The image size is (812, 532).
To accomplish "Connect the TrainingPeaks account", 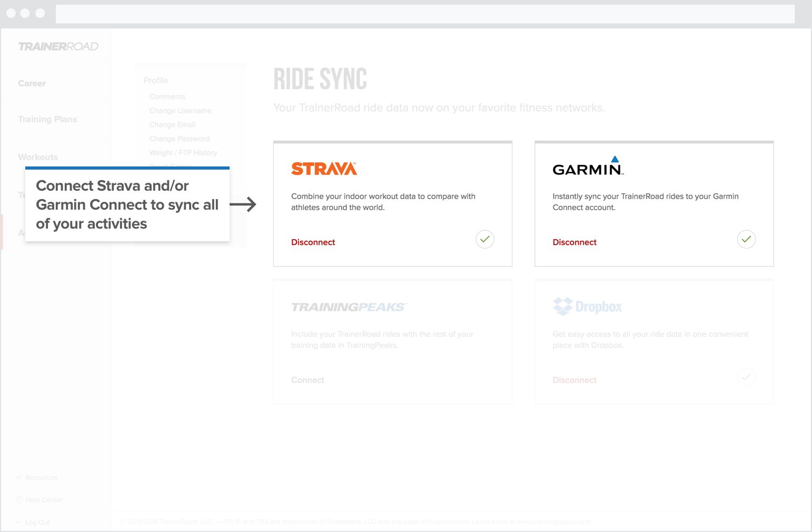I will click(x=308, y=380).
